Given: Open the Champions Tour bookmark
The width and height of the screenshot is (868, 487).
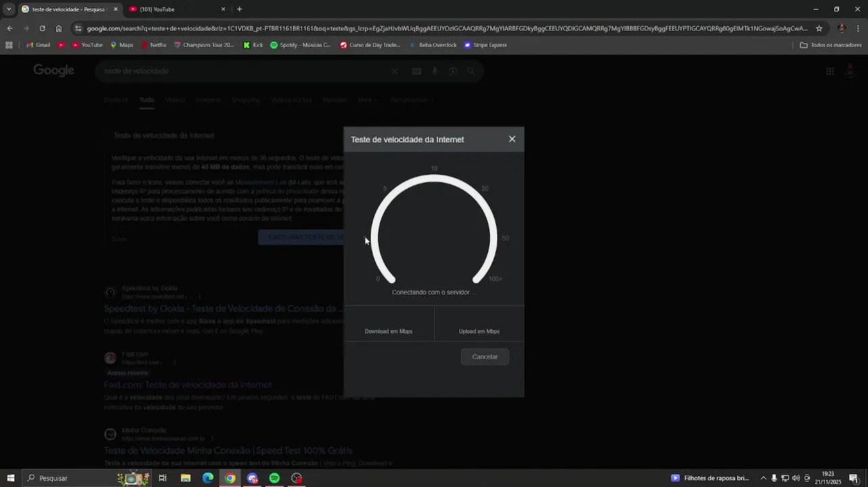Looking at the screenshot, I should (204, 45).
